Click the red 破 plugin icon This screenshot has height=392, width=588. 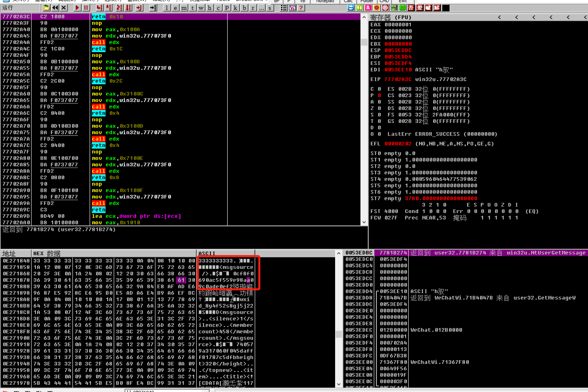(428, 8)
